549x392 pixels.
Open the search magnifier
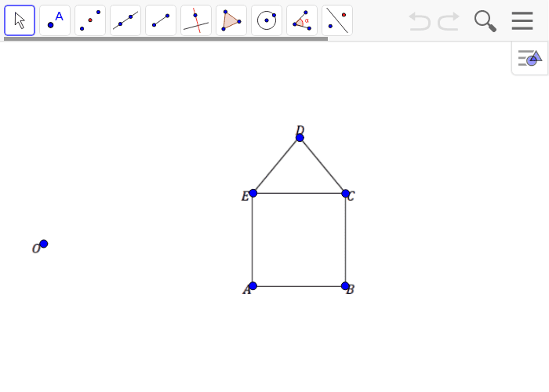point(485,21)
